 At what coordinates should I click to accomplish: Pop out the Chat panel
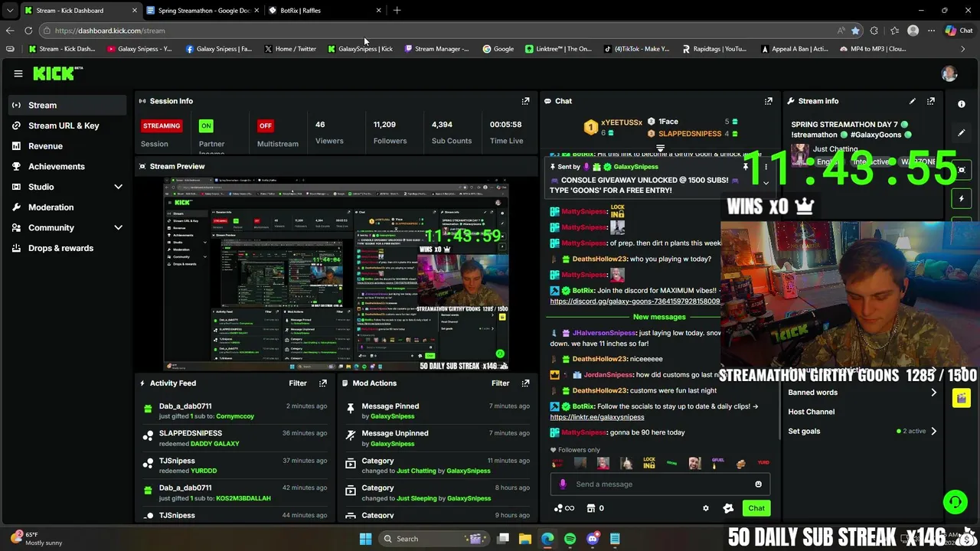(768, 101)
